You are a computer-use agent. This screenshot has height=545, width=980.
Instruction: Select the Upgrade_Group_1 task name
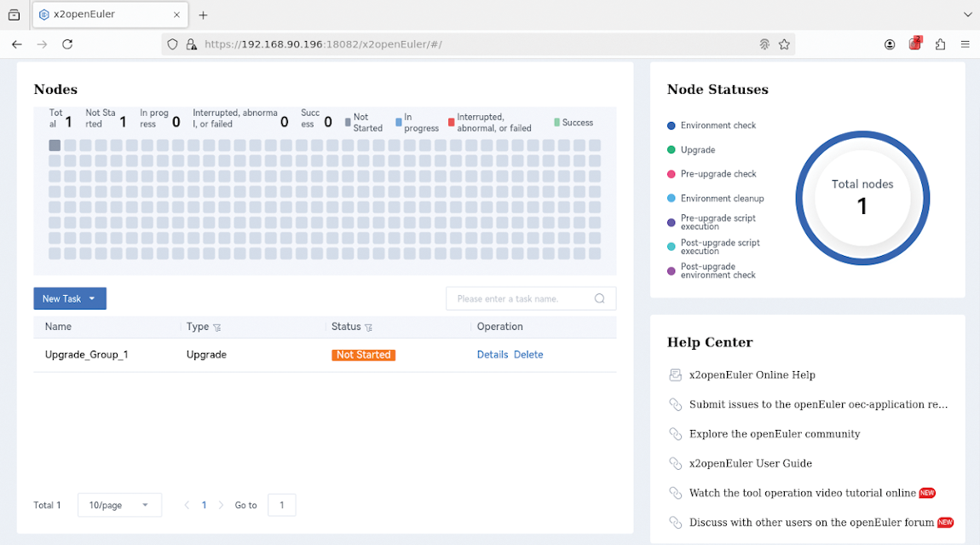point(86,355)
